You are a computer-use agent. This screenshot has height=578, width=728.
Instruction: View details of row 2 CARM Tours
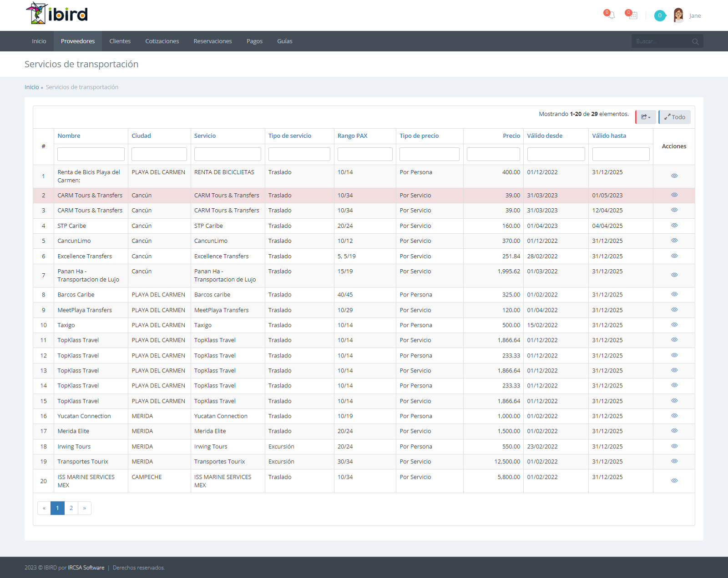click(674, 195)
